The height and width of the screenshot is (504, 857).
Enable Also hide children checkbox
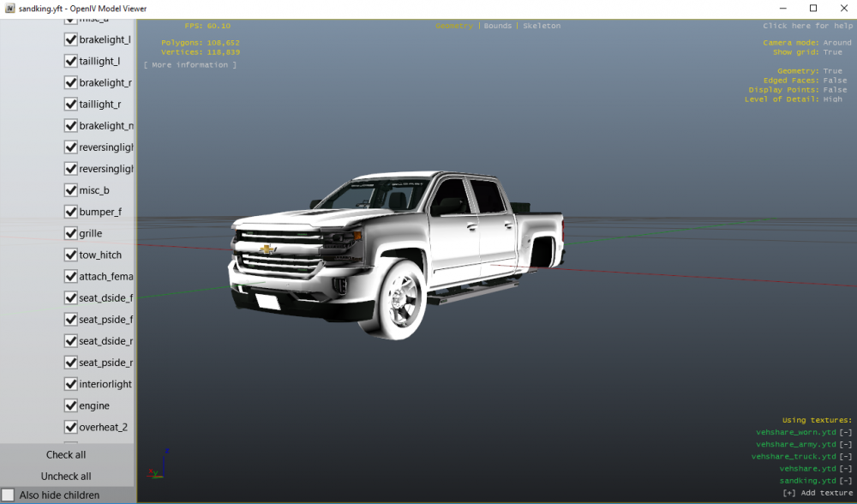pyautogui.click(x=8, y=495)
